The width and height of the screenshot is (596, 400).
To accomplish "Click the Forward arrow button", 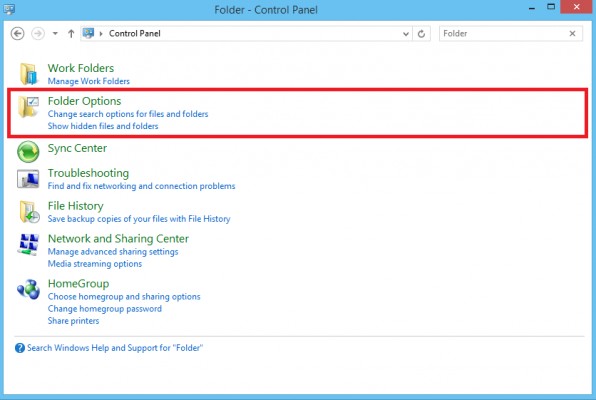I will (38, 33).
